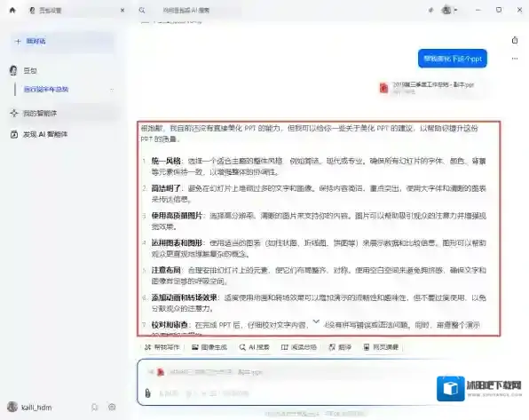Screen dimensions: 529x420
Task: Go to the home icon in title bar
Action: click(12, 10)
